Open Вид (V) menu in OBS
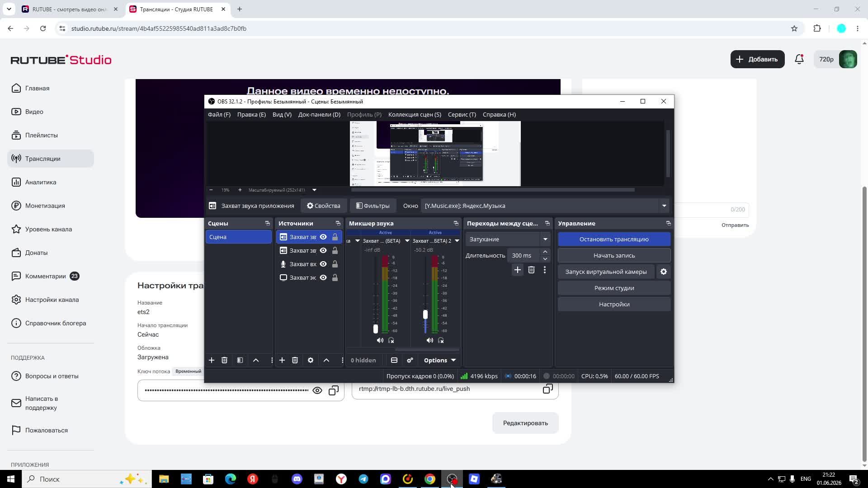The height and width of the screenshot is (488, 868). point(282,115)
